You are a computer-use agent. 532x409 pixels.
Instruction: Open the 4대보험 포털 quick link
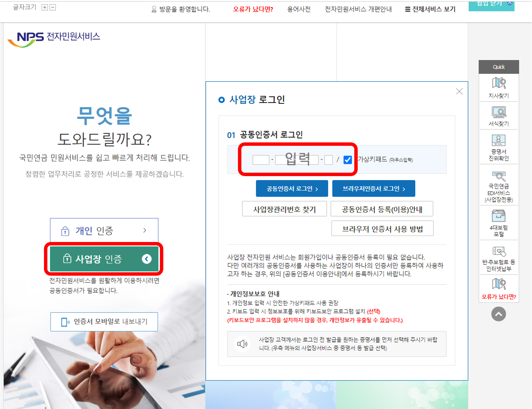[x=499, y=223]
